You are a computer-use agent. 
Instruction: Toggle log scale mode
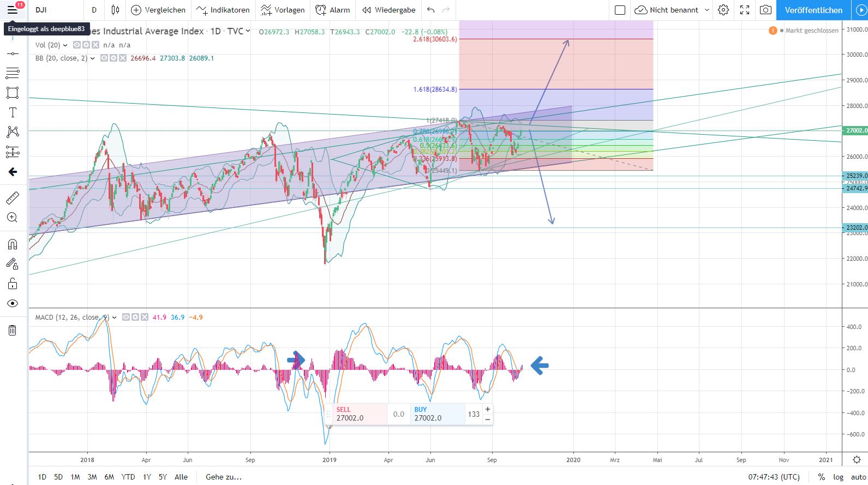click(x=838, y=477)
